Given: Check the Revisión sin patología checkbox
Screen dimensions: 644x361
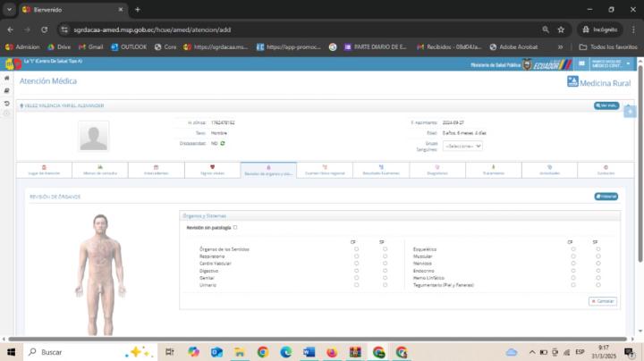Looking at the screenshot, I should [x=235, y=228].
